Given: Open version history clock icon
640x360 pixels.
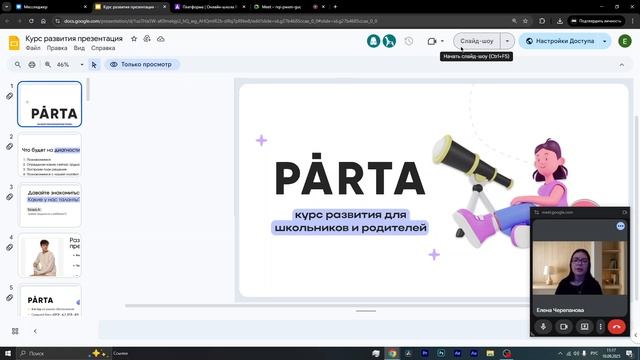Looking at the screenshot, I should click(409, 41).
